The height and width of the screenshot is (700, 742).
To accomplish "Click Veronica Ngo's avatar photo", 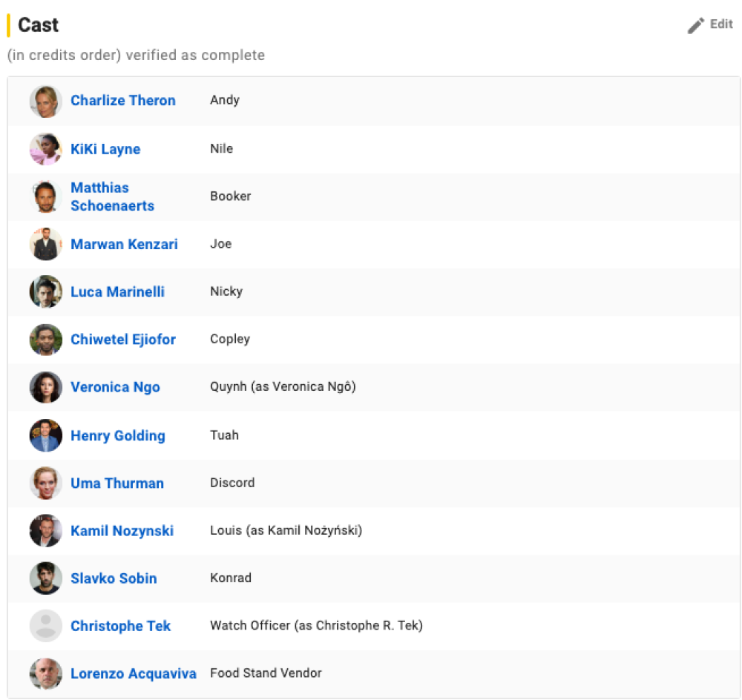I will tap(46, 387).
